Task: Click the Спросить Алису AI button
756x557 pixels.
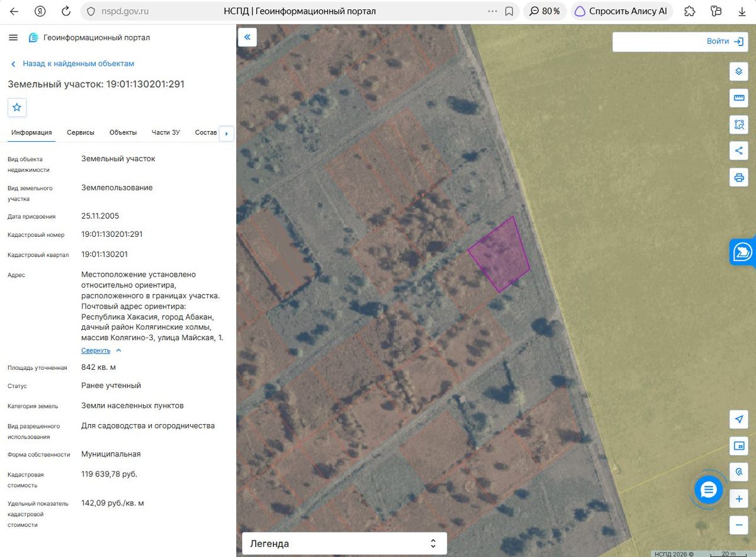Action: [x=622, y=11]
